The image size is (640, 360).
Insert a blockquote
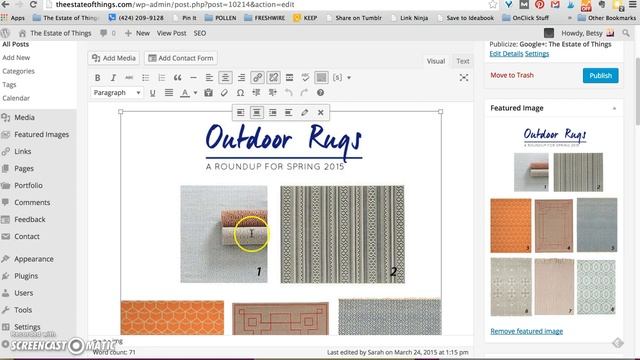point(177,78)
